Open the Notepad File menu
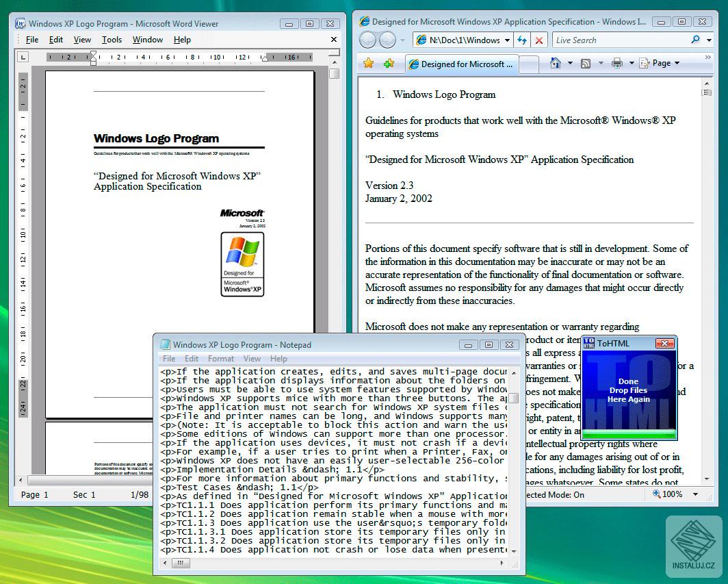728x584 pixels. pyautogui.click(x=169, y=359)
